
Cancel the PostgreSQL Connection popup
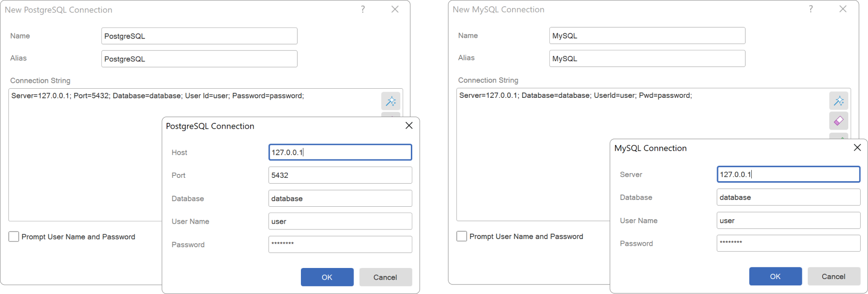coord(385,277)
